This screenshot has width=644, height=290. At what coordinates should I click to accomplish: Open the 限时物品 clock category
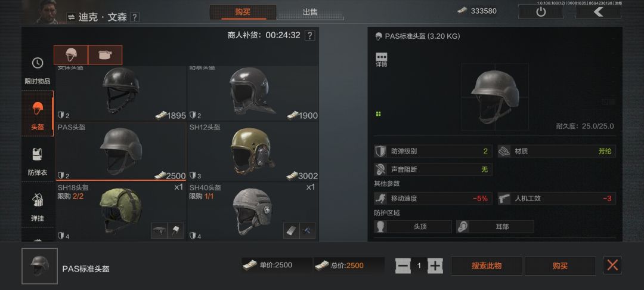[x=38, y=70]
